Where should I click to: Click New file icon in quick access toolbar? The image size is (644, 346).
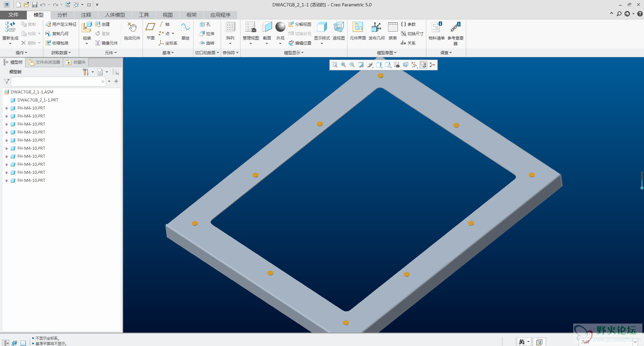click(18, 5)
